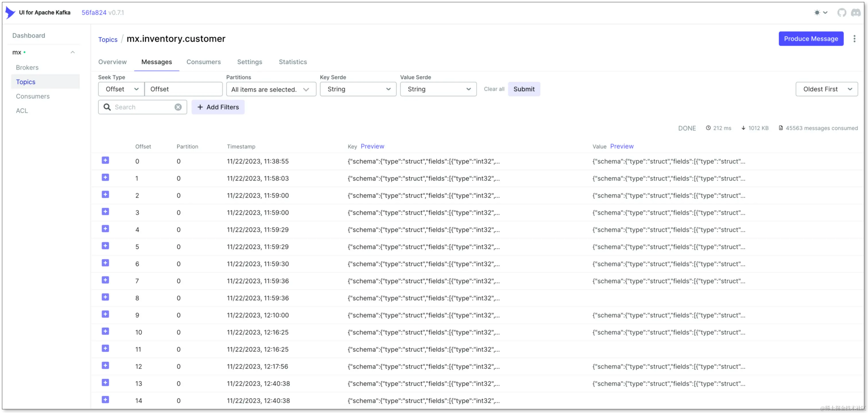Switch to the Statistics tab
This screenshot has height=413, width=868.
point(292,62)
